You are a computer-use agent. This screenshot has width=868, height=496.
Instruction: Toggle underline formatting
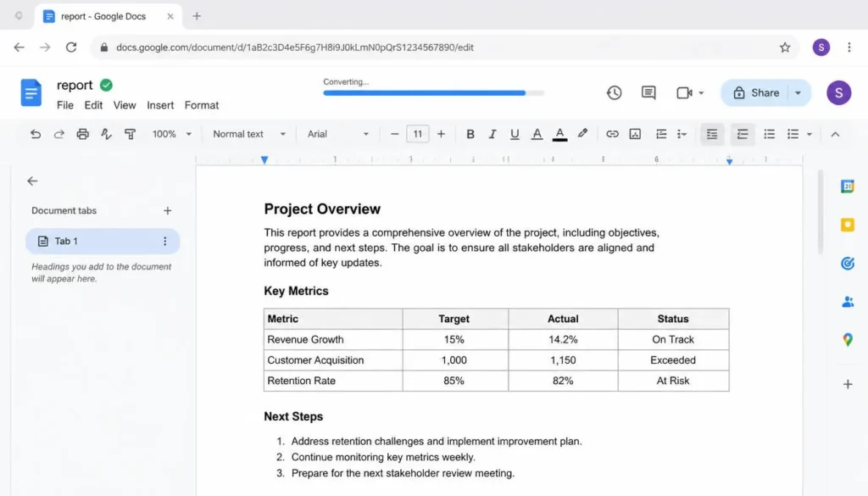tap(515, 134)
